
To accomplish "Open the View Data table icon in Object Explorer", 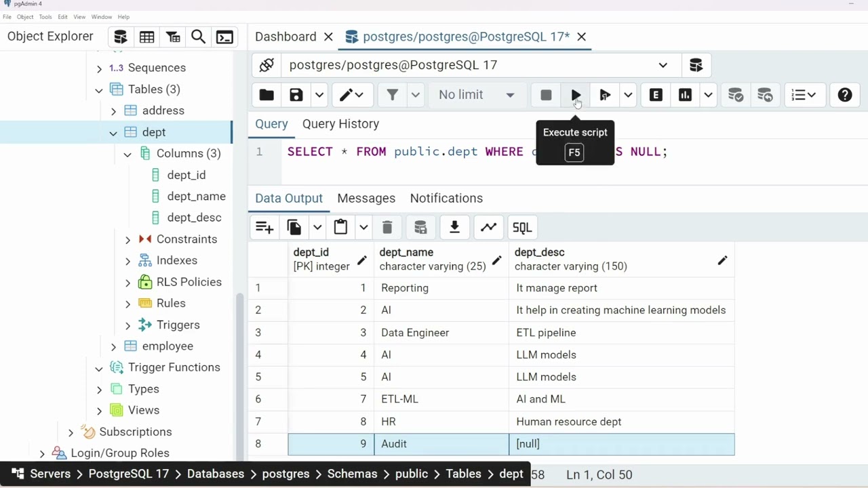I will click(146, 37).
